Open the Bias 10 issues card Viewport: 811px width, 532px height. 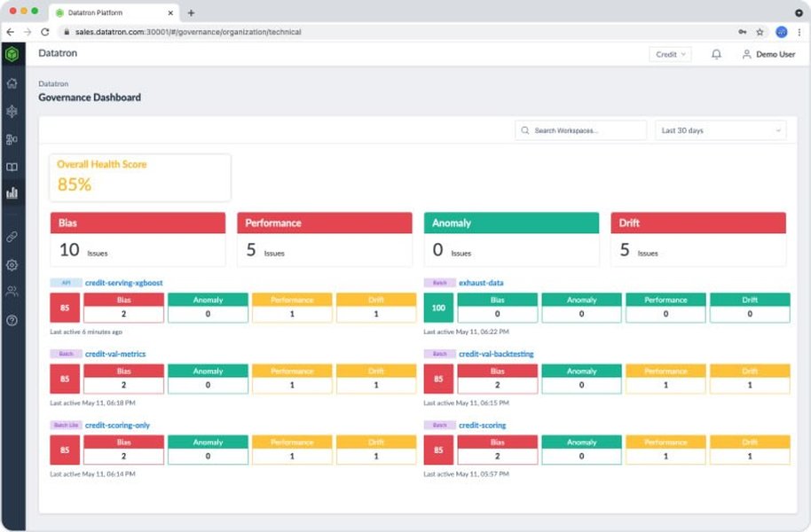coord(138,239)
